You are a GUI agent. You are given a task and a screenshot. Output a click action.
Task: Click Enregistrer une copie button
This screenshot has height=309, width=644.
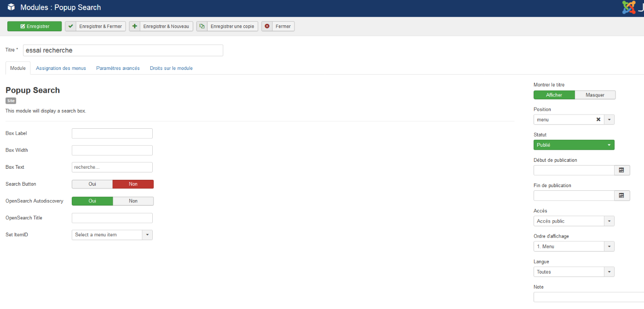(227, 26)
